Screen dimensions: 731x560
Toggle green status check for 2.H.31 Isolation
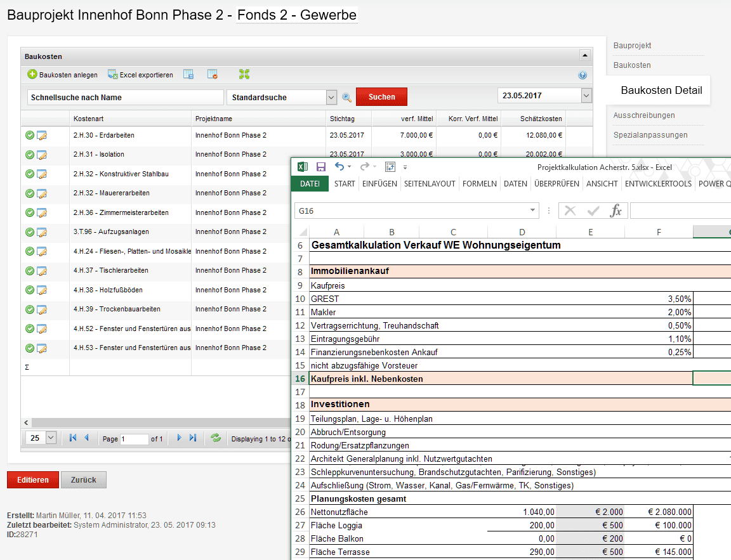click(30, 155)
